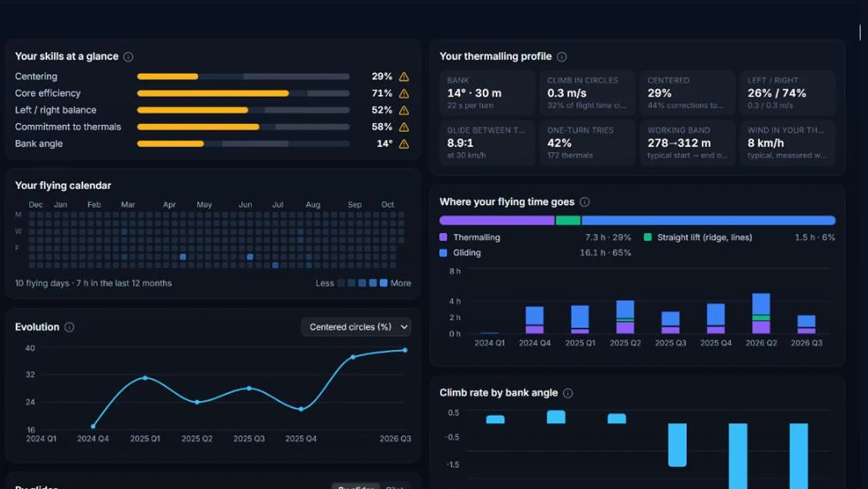868x489 pixels.
Task: Click the 2025 Q1 data point on the Evolution line
Action: click(x=145, y=378)
